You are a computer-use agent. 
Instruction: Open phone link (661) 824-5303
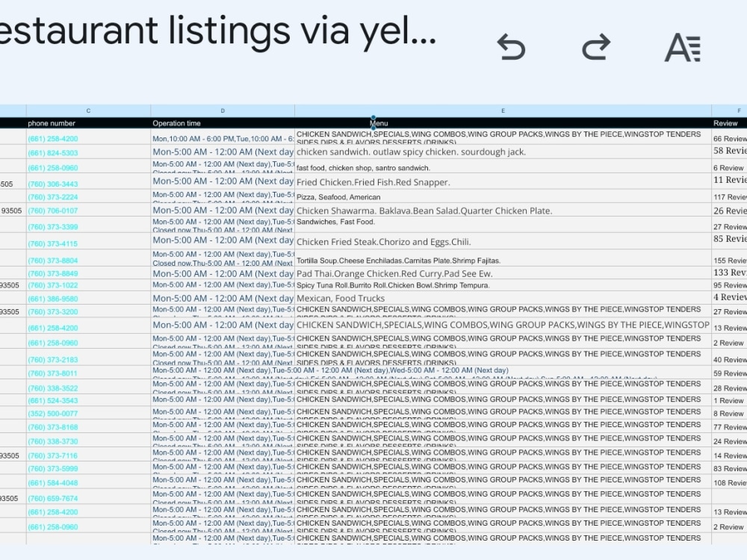53,153
